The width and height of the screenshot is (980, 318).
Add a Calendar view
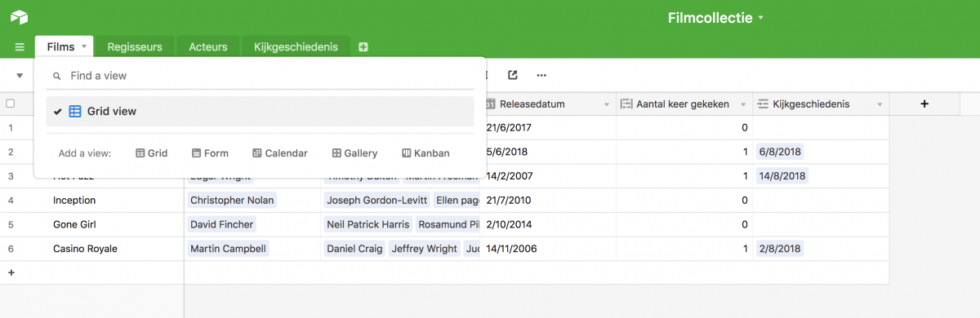pyautogui.click(x=280, y=153)
